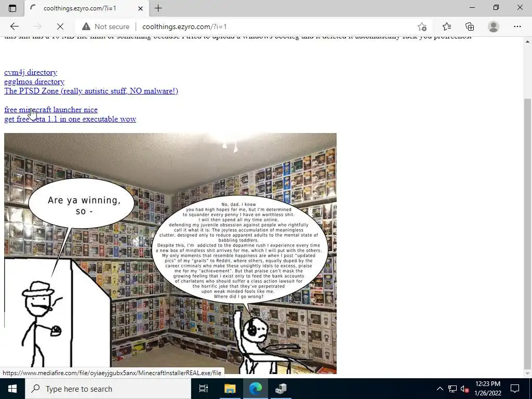Open the browser profile menu
The image size is (532, 399).
494,26
